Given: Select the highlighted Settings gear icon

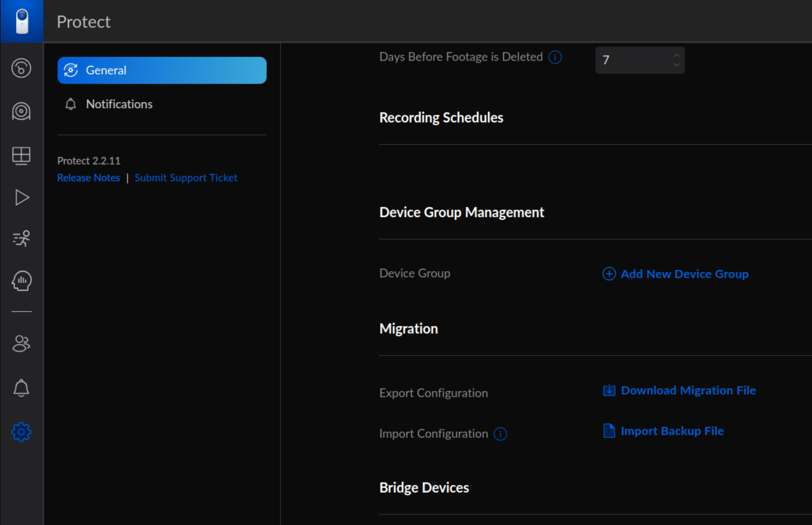Looking at the screenshot, I should [x=21, y=431].
